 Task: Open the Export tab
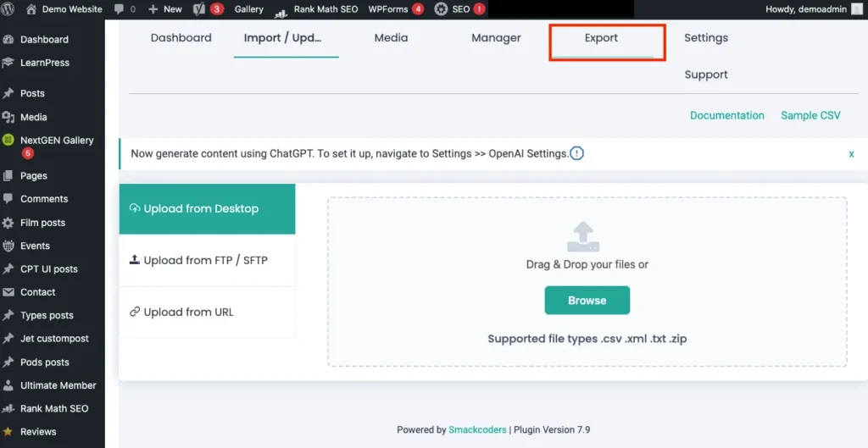pos(601,38)
